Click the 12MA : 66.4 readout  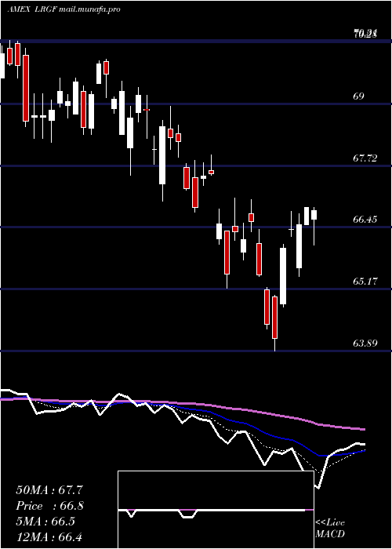pyautogui.click(x=49, y=537)
